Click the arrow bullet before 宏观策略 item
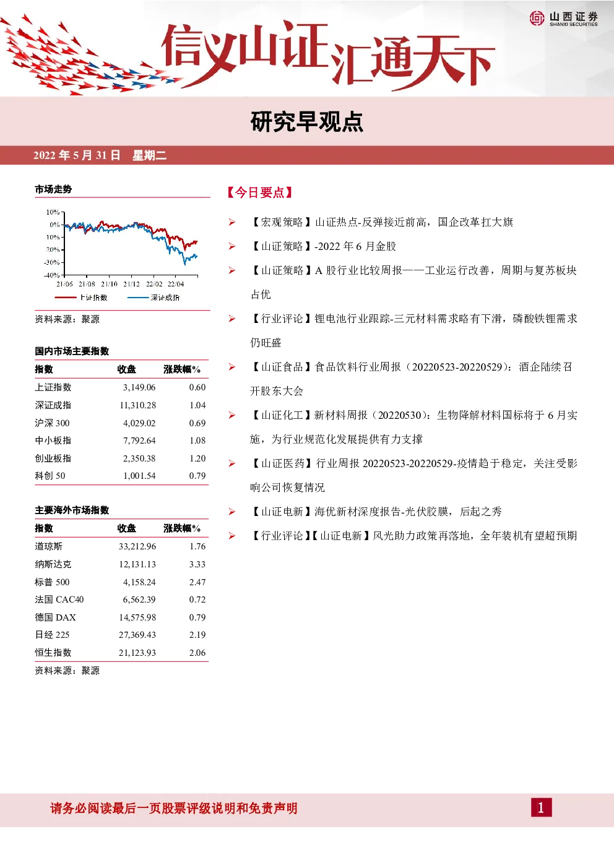The image size is (614, 868). [232, 222]
